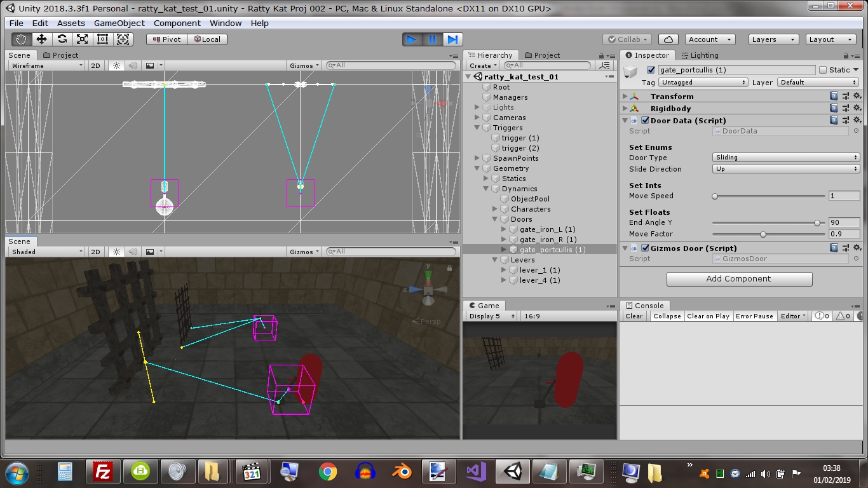Open the Layout dropdown
868x488 pixels.
[831, 39]
